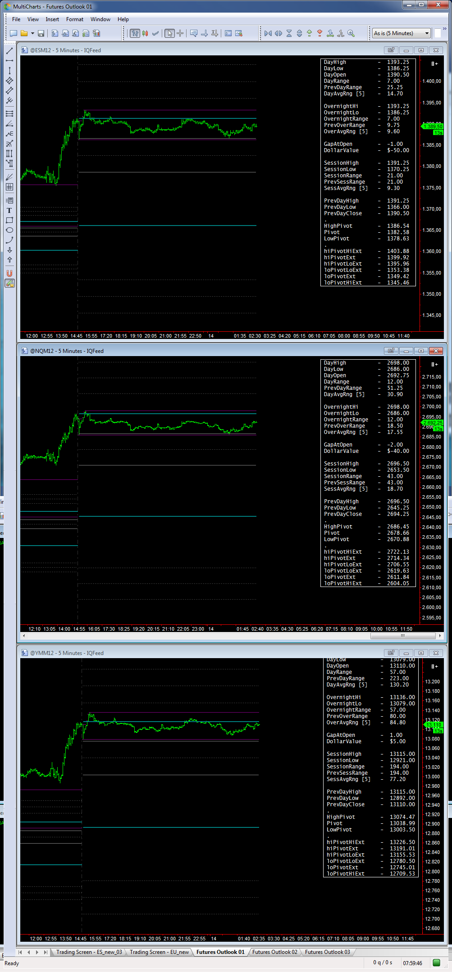The width and height of the screenshot is (452, 980).
Task: Select the Trend Line drawing tool
Action: click(x=9, y=51)
